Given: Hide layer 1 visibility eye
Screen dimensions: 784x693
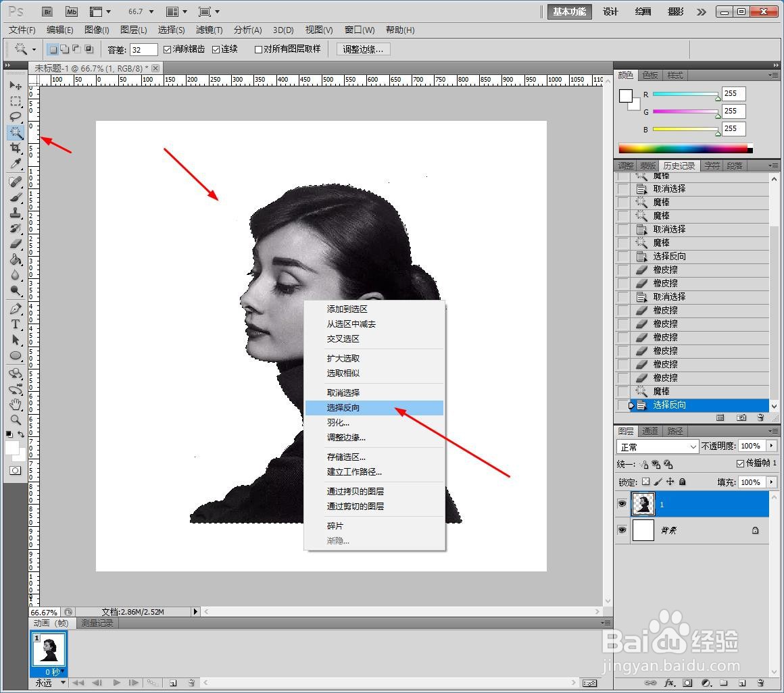Looking at the screenshot, I should pyautogui.click(x=622, y=504).
